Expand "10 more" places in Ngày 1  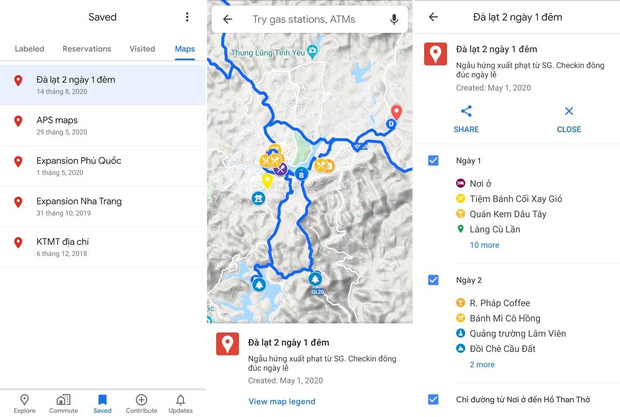pos(485,245)
